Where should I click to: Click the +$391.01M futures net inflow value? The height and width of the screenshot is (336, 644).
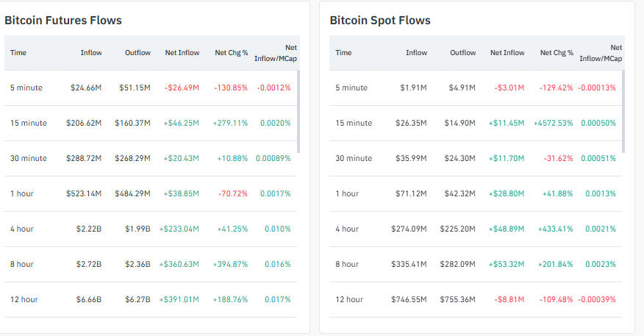tap(179, 300)
